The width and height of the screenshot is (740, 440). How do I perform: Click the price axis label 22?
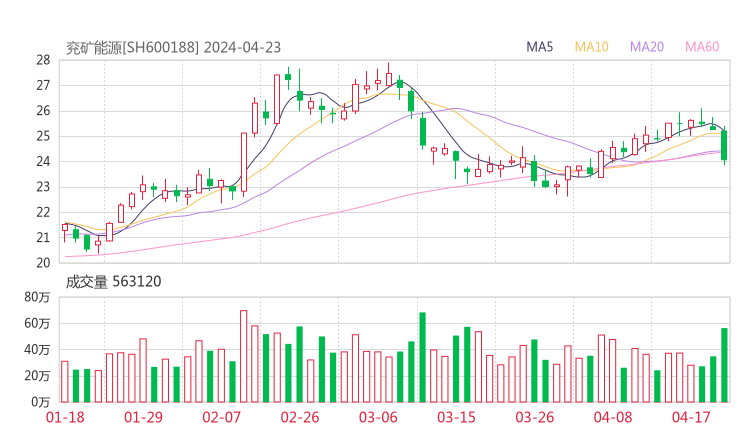click(x=43, y=212)
